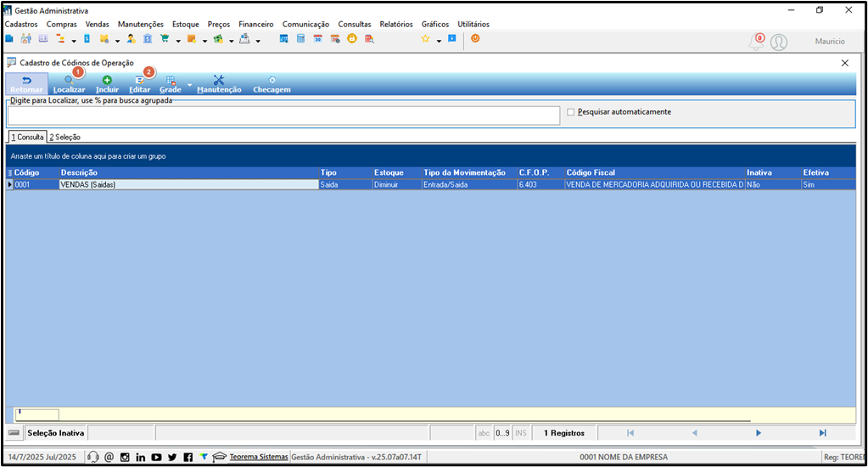Click the orange power button icon
The image size is (868, 467).
(x=475, y=38)
